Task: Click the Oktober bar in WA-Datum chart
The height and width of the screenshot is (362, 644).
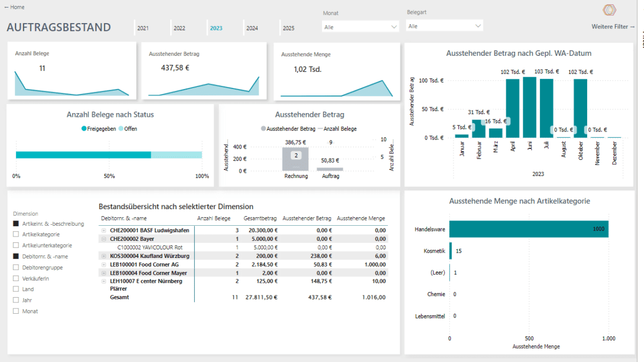Action: 580,108
